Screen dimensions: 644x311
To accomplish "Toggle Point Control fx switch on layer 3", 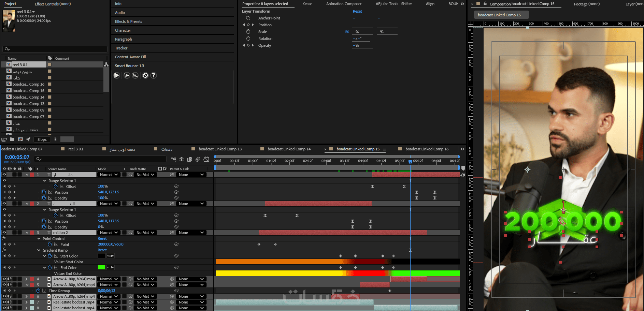I will click(x=4, y=238).
